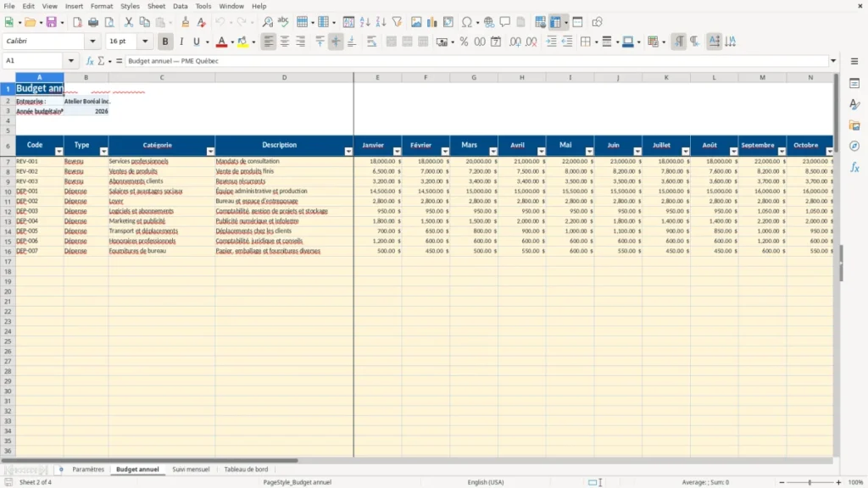Viewport: 868px width, 488px height.
Task: Open the sidebar Functions panel
Action: (854, 167)
